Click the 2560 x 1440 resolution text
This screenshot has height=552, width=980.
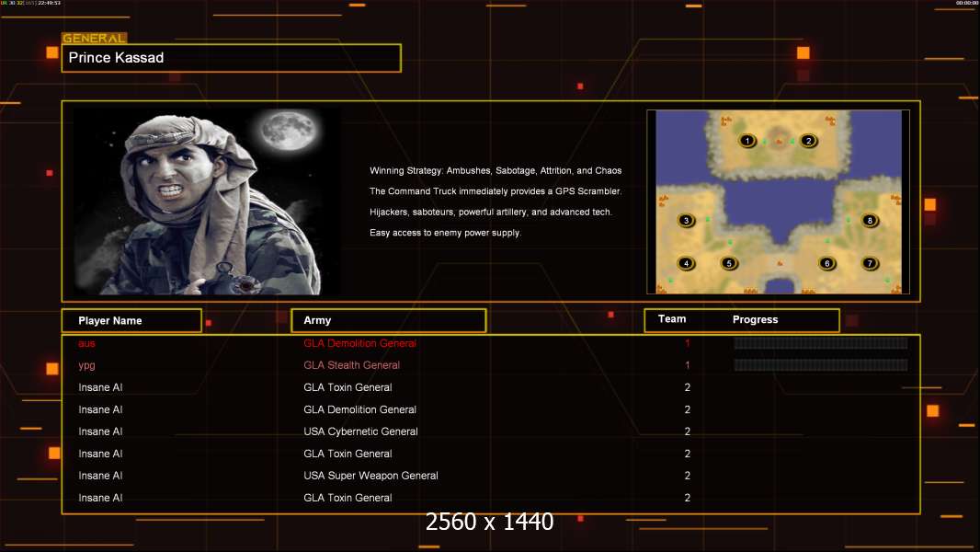[489, 522]
